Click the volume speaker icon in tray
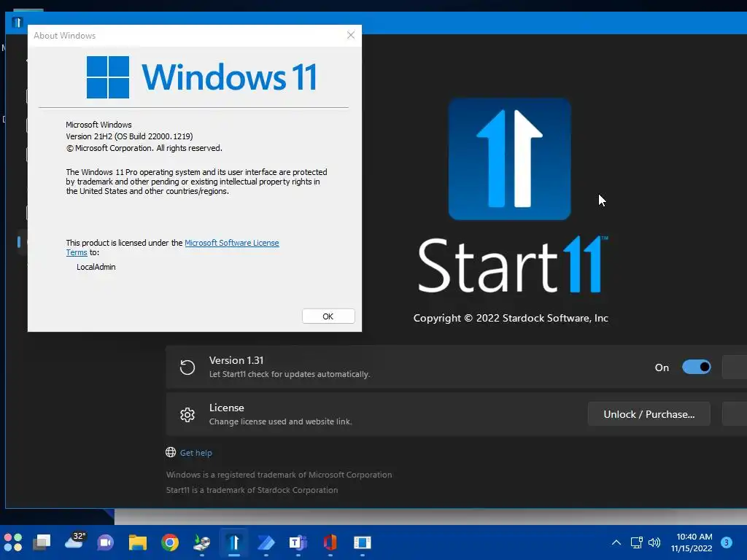The width and height of the screenshot is (747, 560). [x=654, y=542]
